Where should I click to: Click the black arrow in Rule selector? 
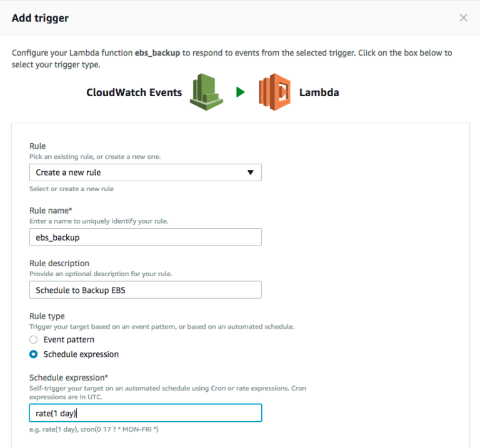tap(251, 172)
